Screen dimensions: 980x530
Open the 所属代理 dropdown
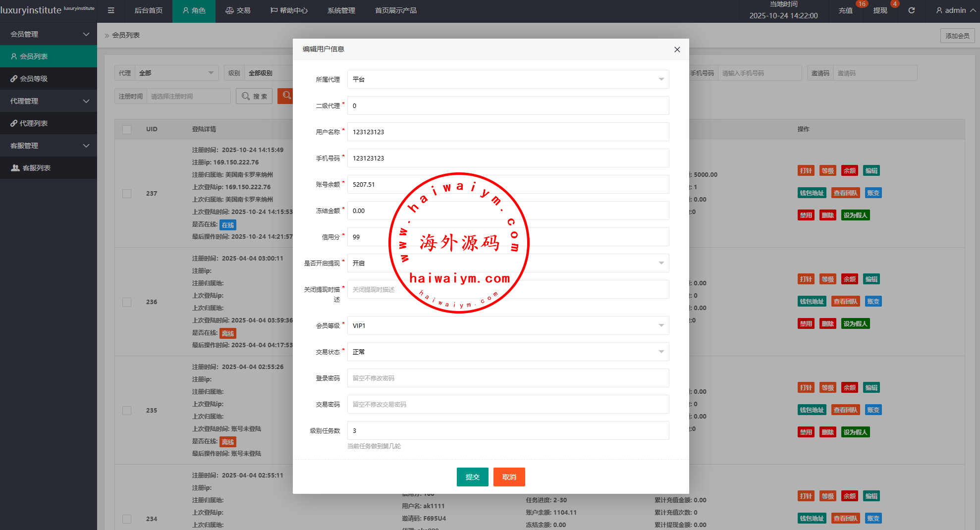508,79
